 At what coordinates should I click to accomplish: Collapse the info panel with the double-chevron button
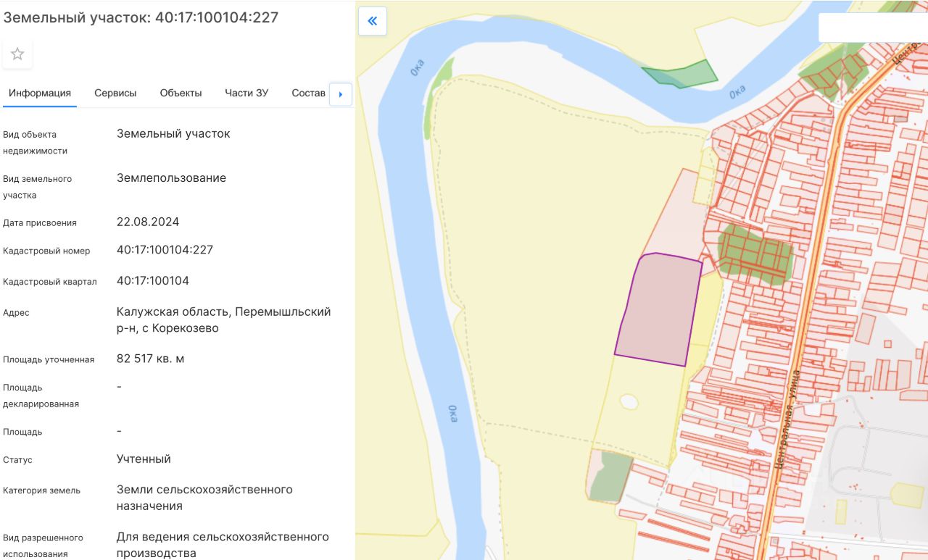point(373,21)
